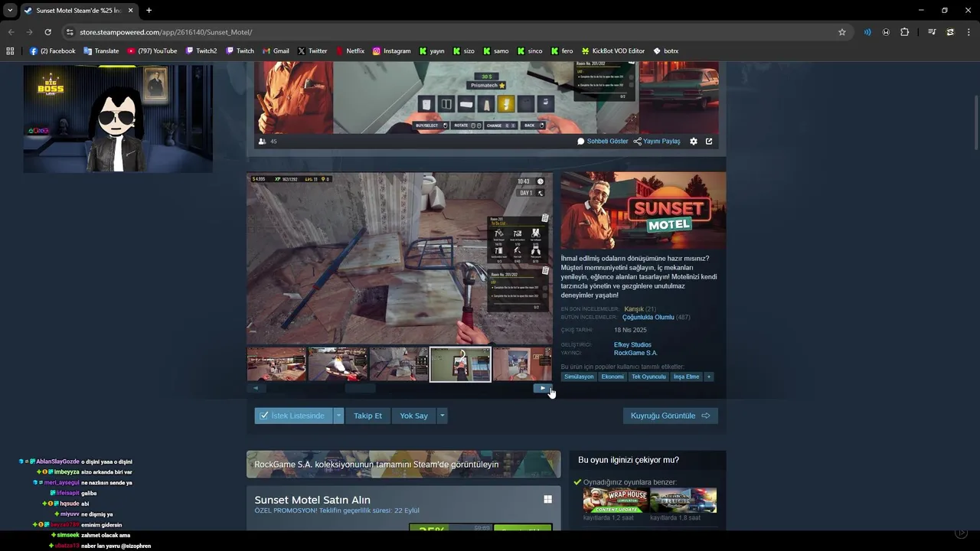Open Karışık recent reviews link
Viewport: 980px width, 551px height.
(x=634, y=309)
